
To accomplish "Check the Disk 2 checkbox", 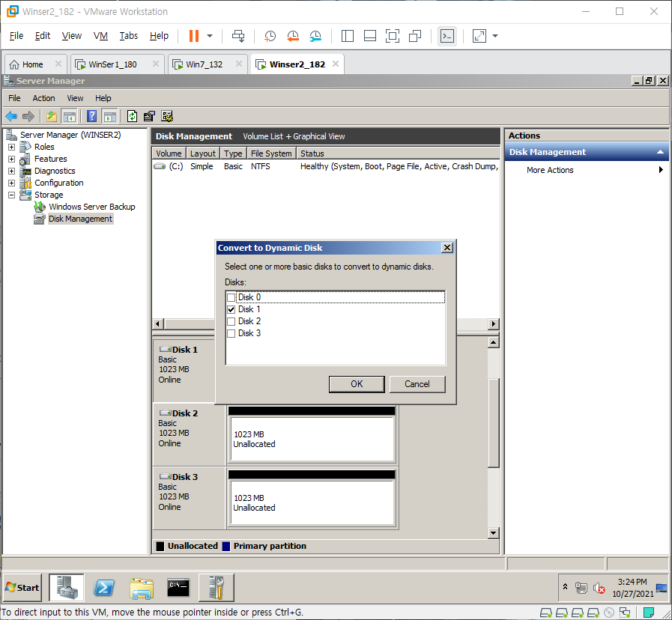I will point(231,321).
